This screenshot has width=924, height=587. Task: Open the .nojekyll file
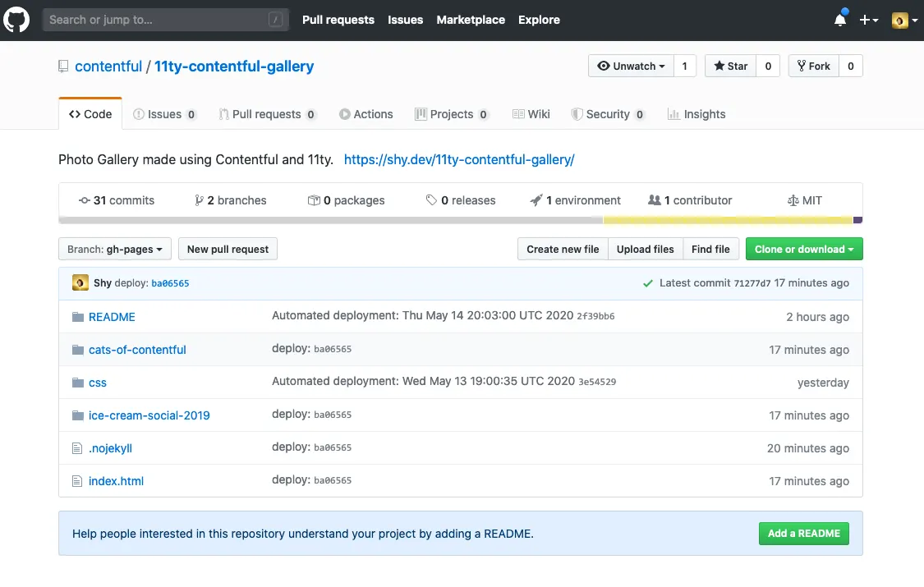point(110,448)
